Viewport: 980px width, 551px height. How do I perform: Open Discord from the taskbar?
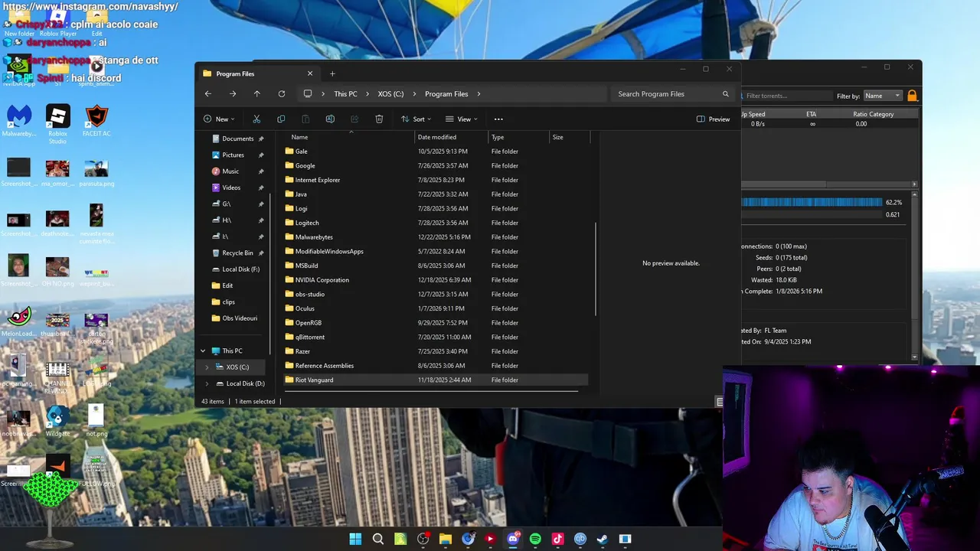click(513, 539)
